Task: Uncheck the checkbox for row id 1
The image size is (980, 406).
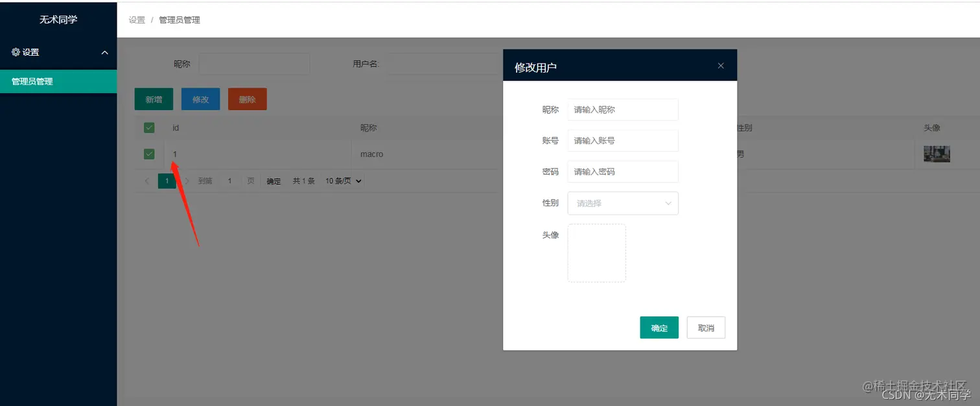Action: (148, 154)
